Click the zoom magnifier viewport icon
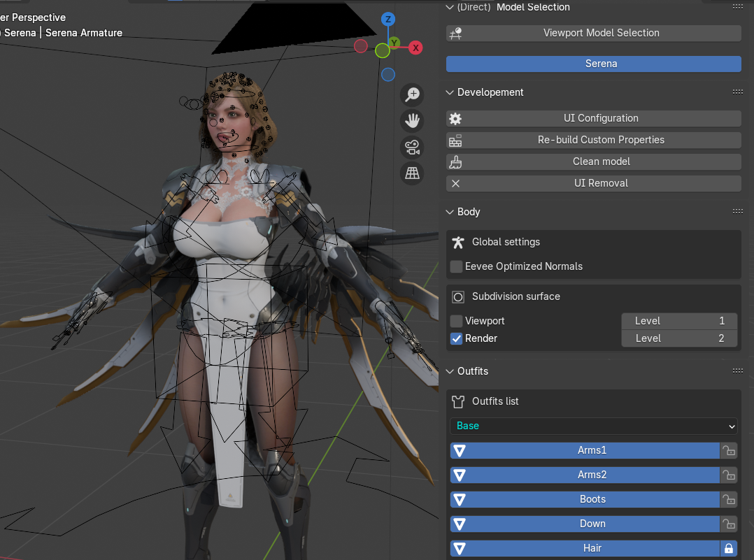 pos(412,94)
